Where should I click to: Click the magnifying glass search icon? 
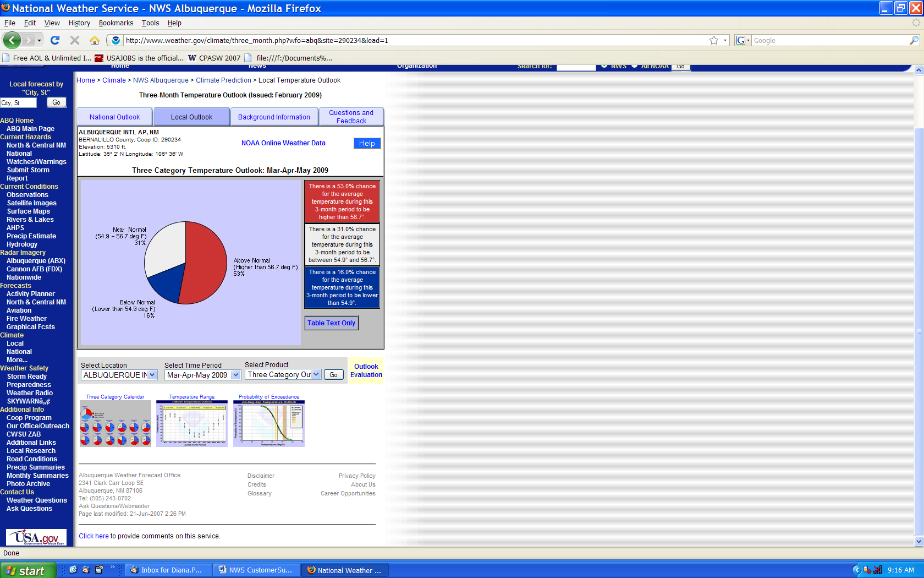(914, 40)
